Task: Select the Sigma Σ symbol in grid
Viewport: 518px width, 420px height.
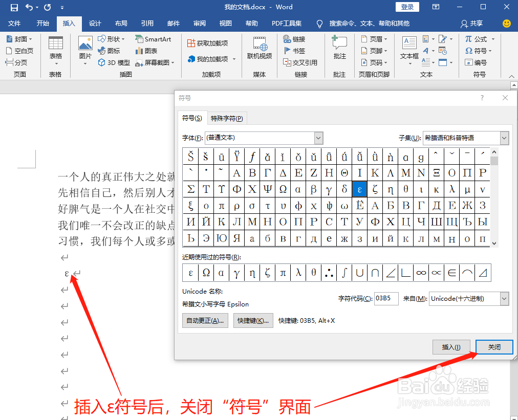Action: click(x=190, y=189)
